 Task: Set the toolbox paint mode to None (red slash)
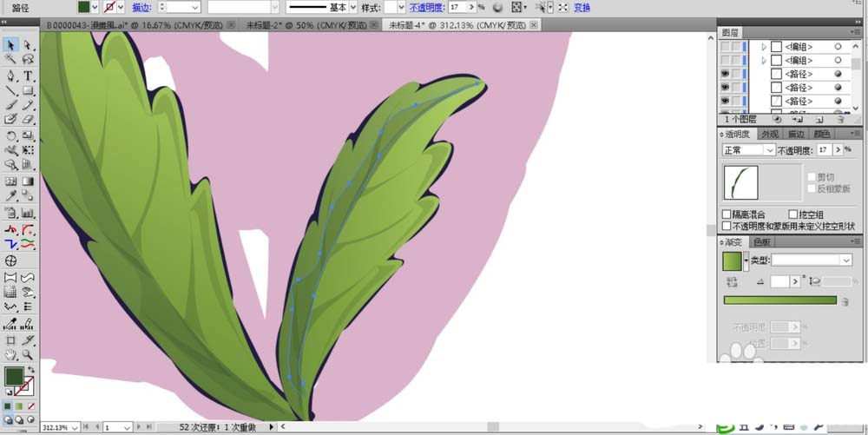[31, 406]
